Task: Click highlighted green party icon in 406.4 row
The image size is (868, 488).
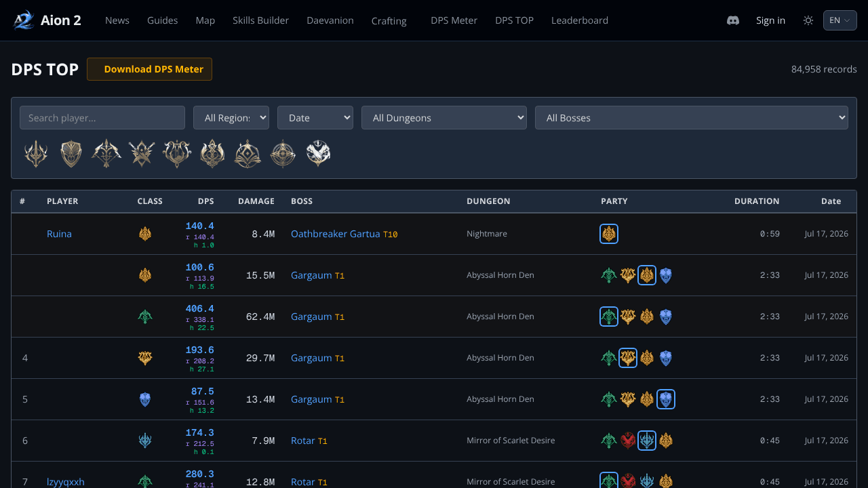Action: [609, 317]
